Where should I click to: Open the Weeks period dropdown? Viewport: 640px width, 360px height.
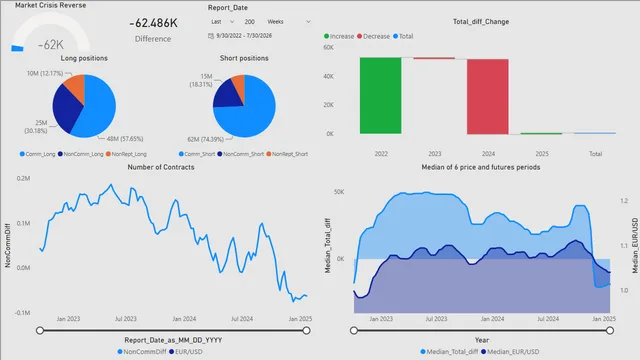pos(289,22)
